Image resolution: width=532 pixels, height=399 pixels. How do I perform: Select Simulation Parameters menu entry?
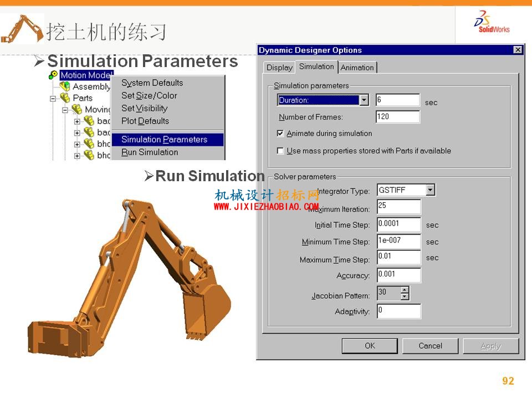point(167,140)
